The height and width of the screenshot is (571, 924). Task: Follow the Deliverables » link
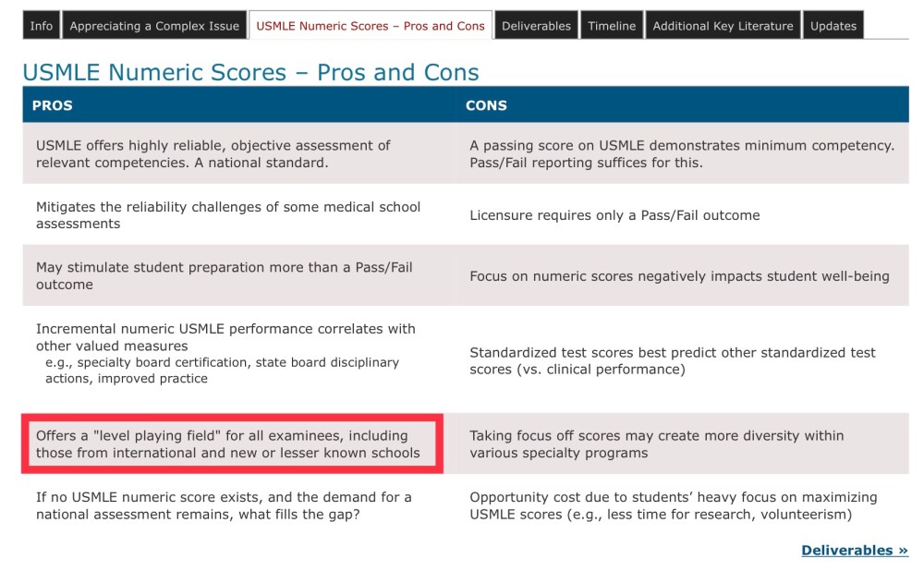coord(854,551)
